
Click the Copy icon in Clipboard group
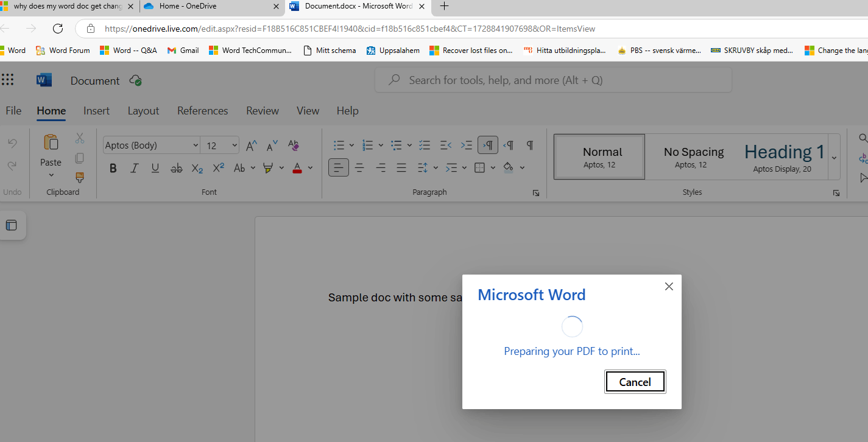point(80,158)
